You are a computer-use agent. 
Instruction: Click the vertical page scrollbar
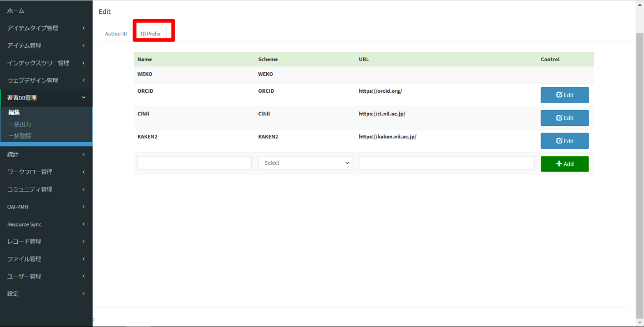(x=640, y=167)
